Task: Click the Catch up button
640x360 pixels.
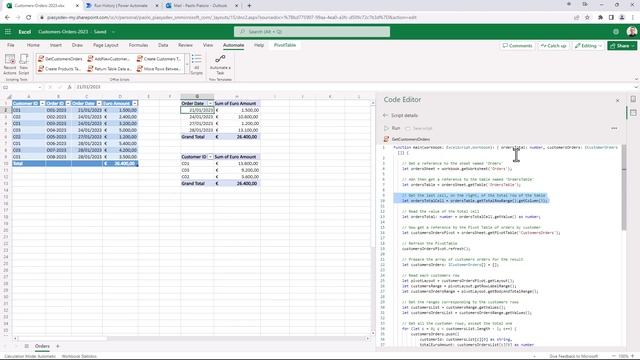Action: 554,46
